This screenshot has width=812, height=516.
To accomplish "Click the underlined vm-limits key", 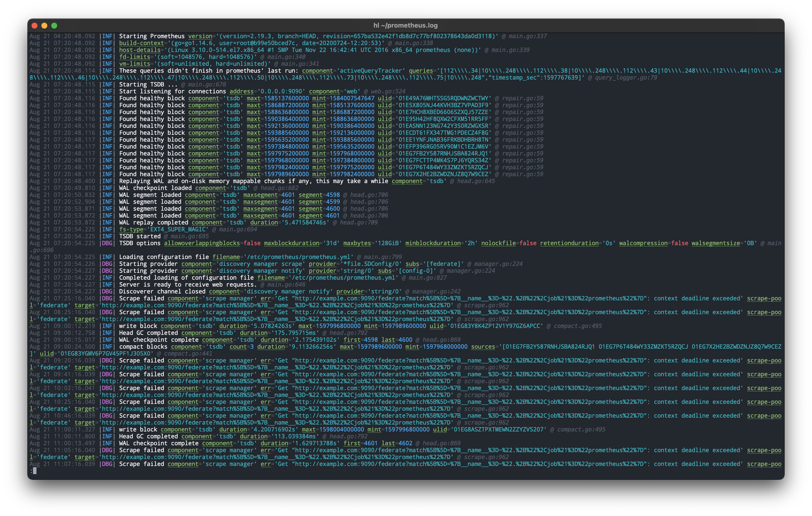I will (x=135, y=64).
